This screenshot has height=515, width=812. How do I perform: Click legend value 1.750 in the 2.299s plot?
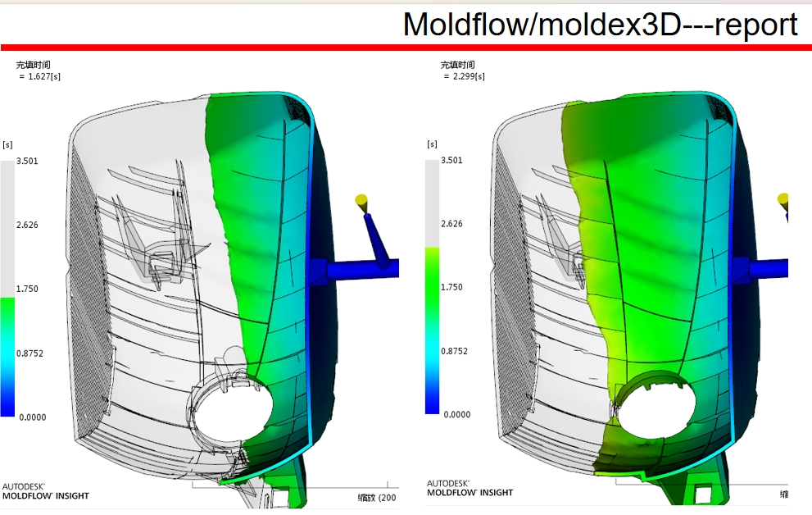tap(452, 287)
